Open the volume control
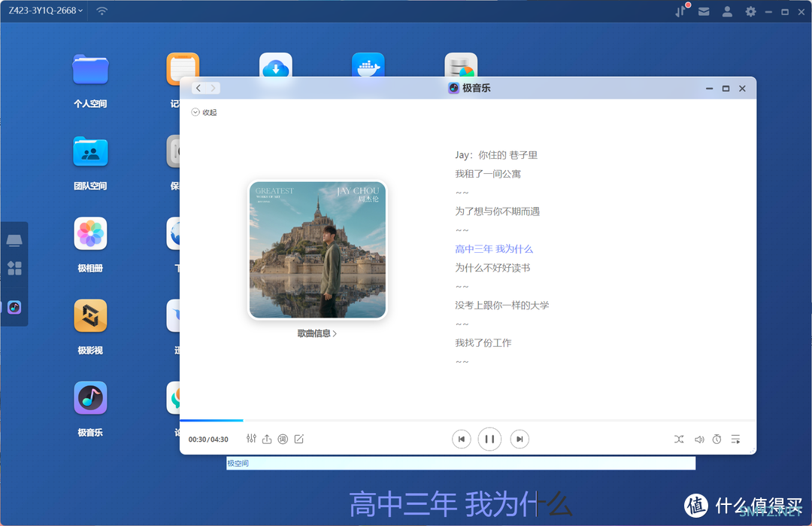This screenshot has height=526, width=812. pos(698,439)
